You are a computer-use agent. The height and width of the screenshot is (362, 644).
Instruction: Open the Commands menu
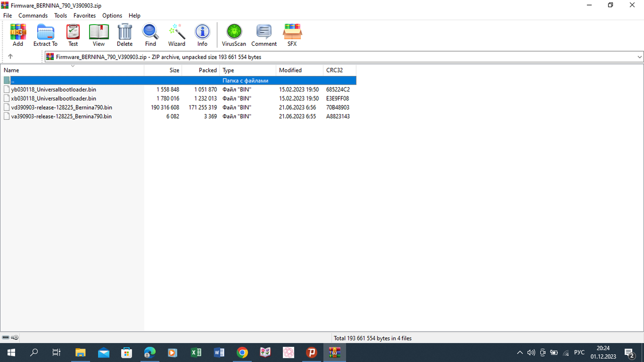click(x=33, y=16)
